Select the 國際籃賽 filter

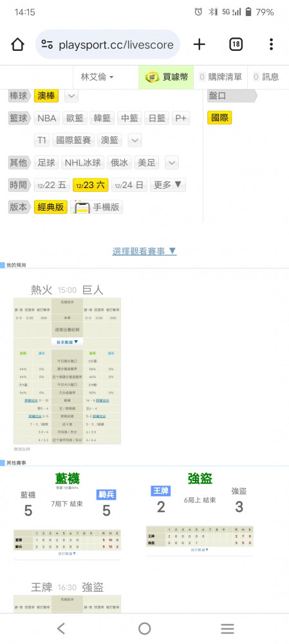tap(73, 140)
